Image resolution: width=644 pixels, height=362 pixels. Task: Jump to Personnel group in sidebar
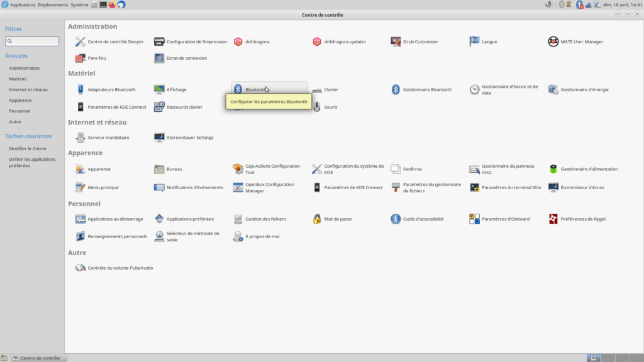coord(19,111)
